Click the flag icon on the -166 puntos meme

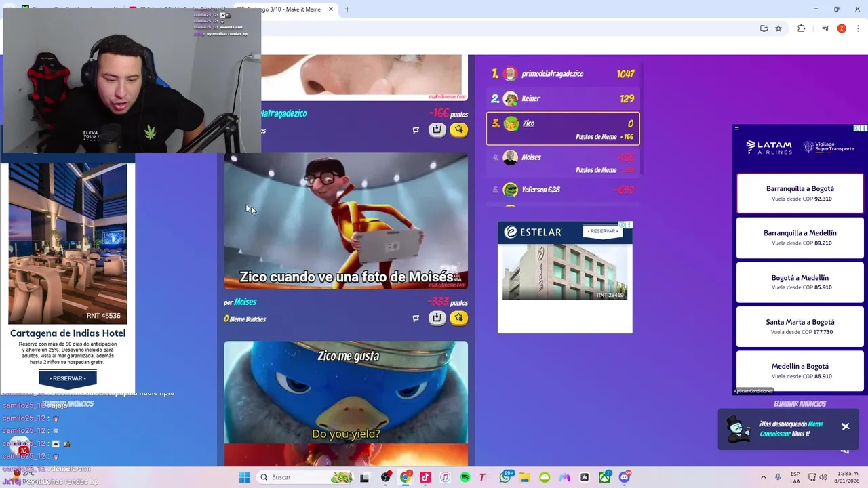point(416,130)
